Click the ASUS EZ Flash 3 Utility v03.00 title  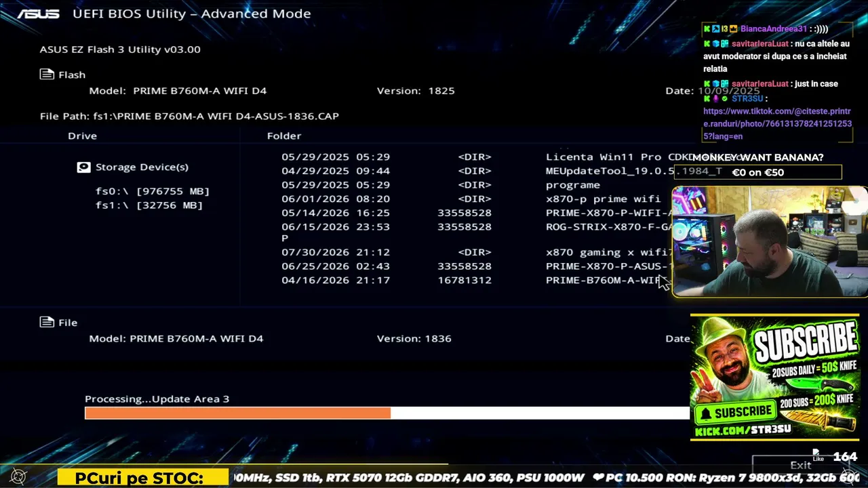[x=120, y=49]
